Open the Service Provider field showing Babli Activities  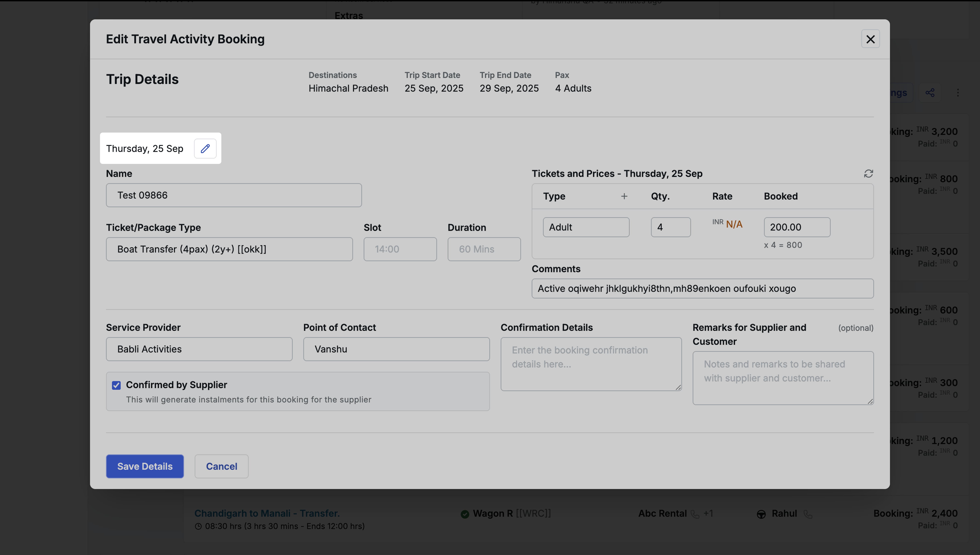(199, 349)
